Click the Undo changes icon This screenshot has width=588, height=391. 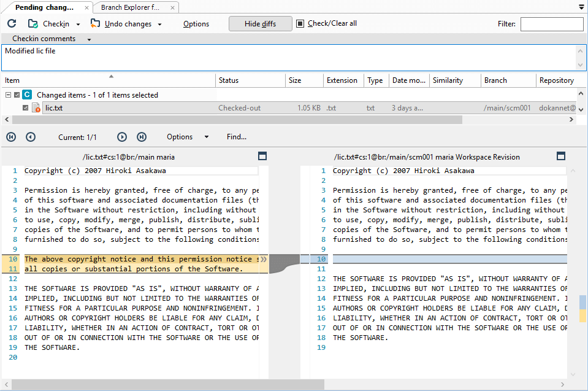point(95,24)
